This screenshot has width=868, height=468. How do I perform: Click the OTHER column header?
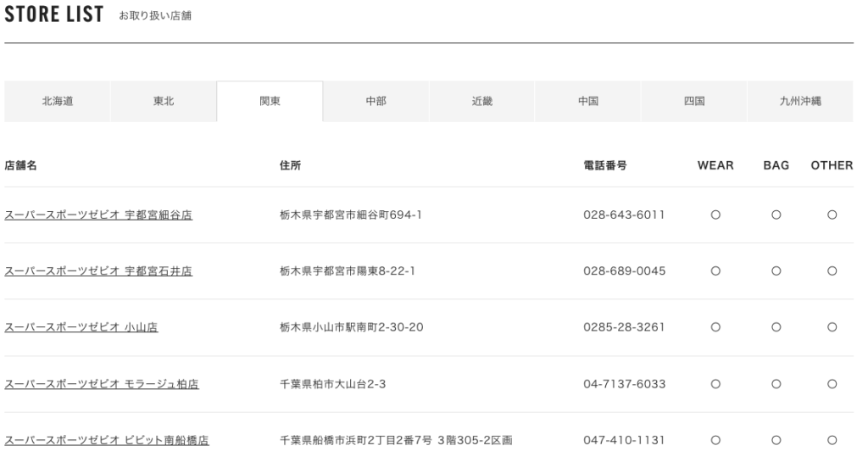click(832, 165)
